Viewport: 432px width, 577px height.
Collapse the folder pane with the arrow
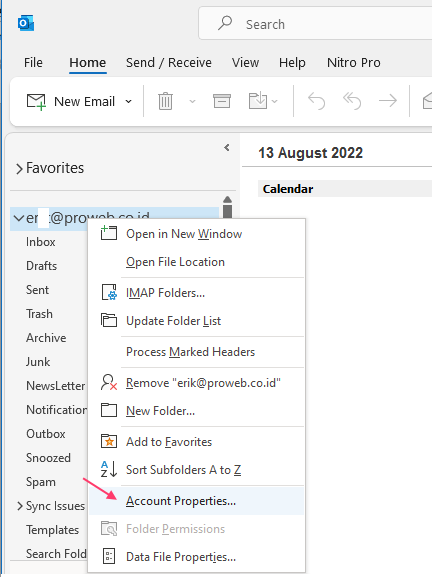(227, 148)
